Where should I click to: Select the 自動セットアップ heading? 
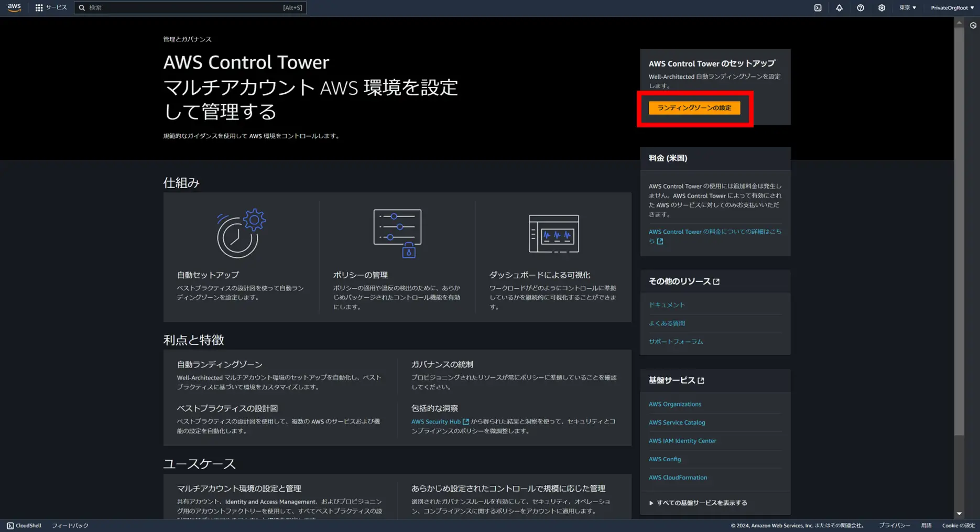208,275
